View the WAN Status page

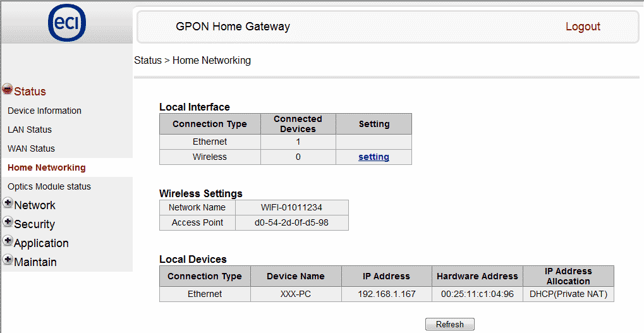click(31, 148)
